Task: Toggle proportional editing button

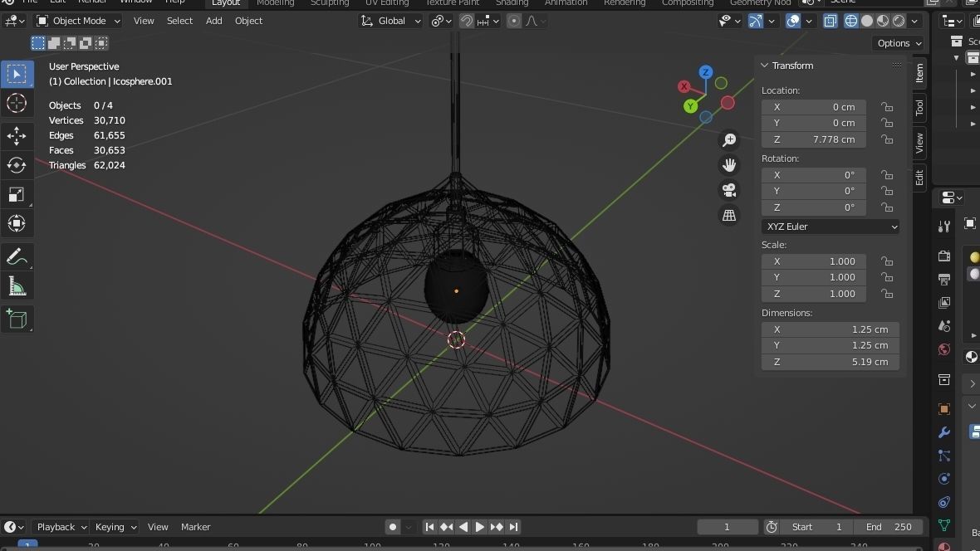Action: pos(514,22)
